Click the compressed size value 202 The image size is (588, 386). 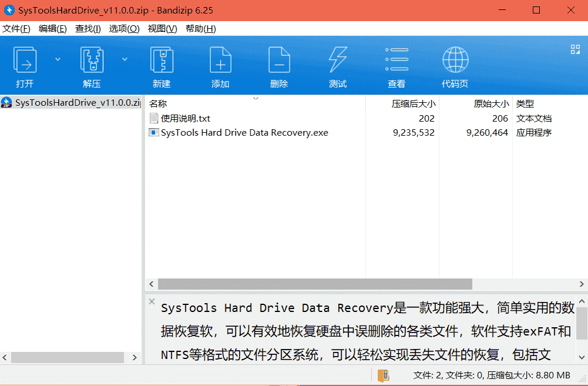point(426,119)
